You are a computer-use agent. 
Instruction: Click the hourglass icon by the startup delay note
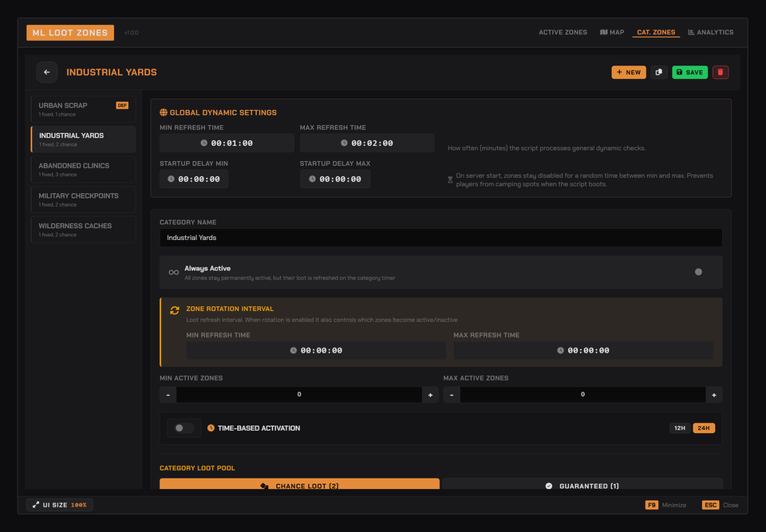(x=450, y=179)
